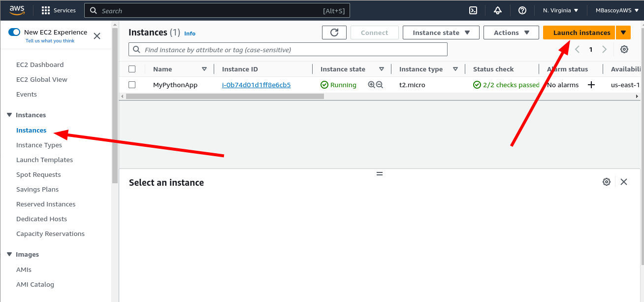
Task: Check the select-all instances checkbox
Action: click(132, 69)
